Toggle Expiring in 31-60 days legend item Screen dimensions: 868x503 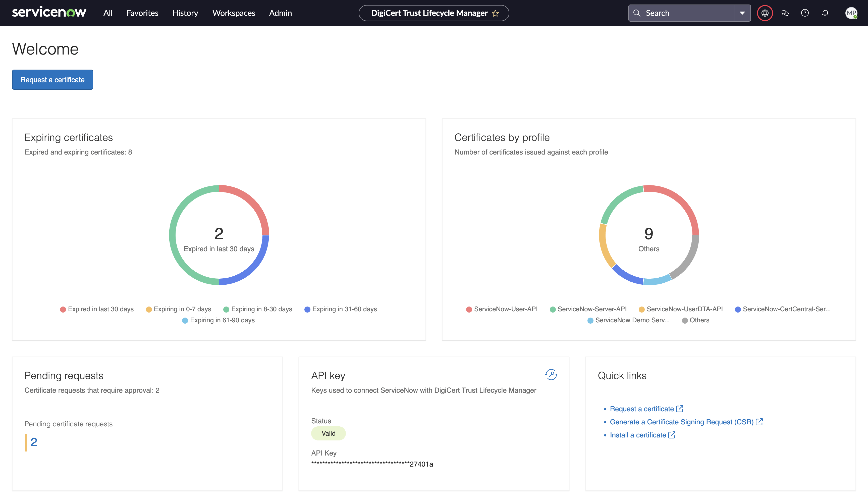(341, 309)
